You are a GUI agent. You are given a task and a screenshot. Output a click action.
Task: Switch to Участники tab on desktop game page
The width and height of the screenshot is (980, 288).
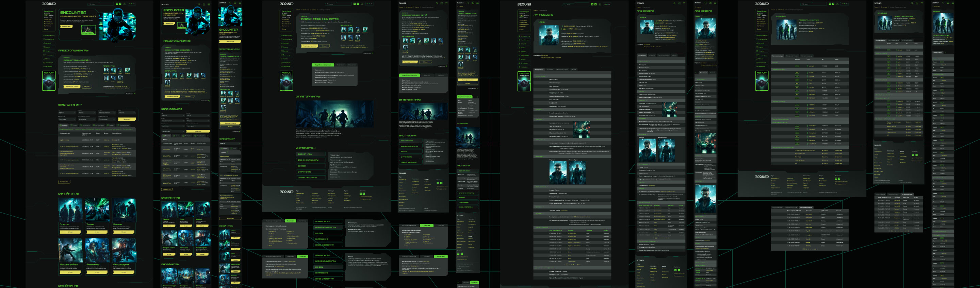click(341, 65)
